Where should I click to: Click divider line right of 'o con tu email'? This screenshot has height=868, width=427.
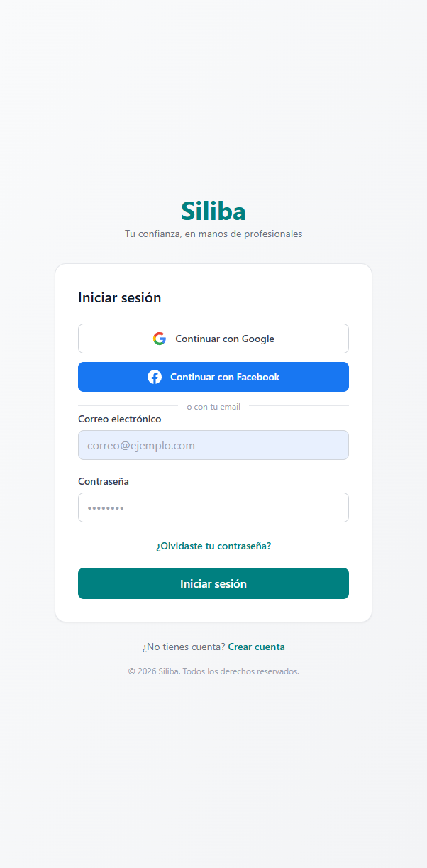299,406
